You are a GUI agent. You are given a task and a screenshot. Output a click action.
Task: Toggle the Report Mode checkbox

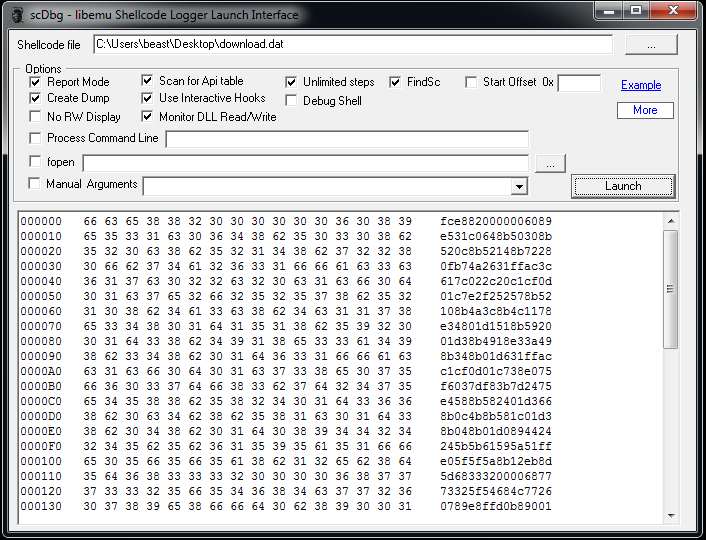[35, 82]
